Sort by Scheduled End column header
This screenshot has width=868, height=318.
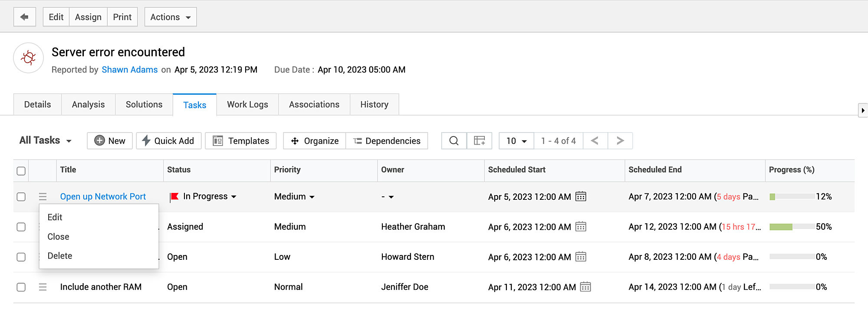[654, 170]
